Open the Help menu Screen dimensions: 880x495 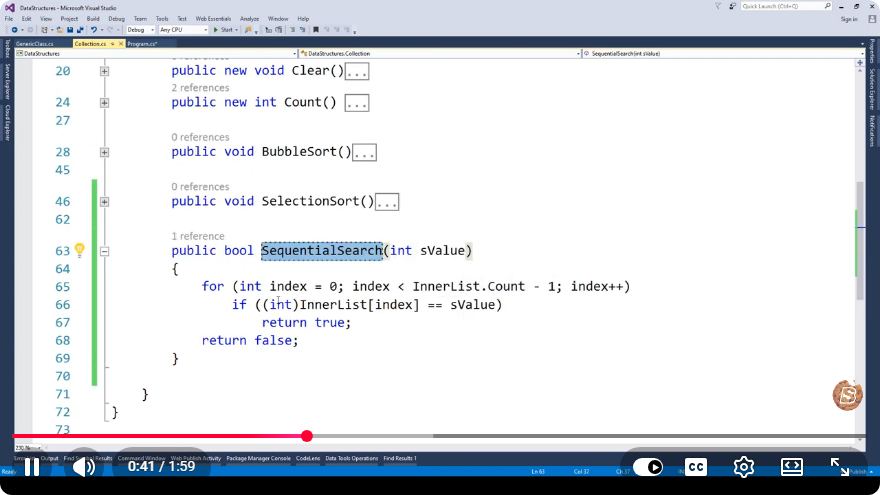(x=303, y=19)
